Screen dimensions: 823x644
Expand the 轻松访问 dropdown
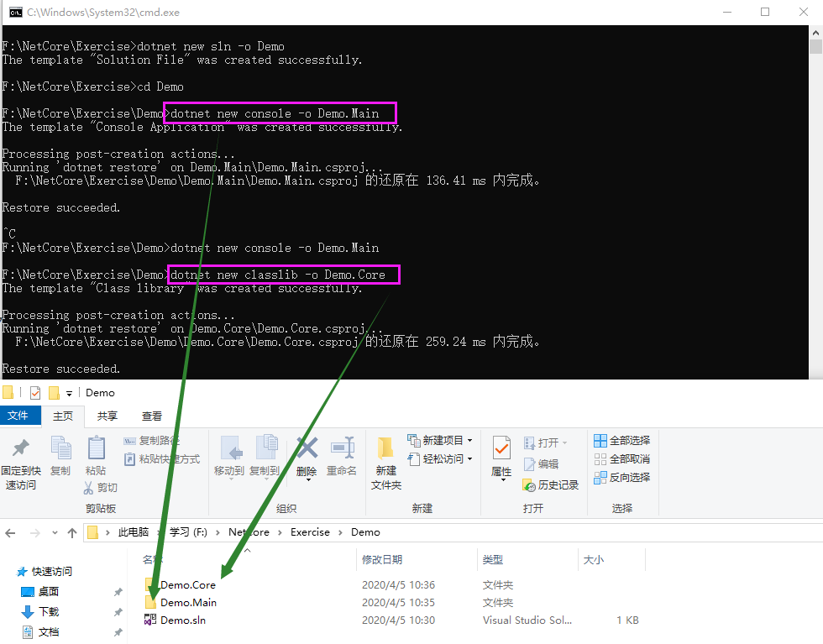click(469, 460)
